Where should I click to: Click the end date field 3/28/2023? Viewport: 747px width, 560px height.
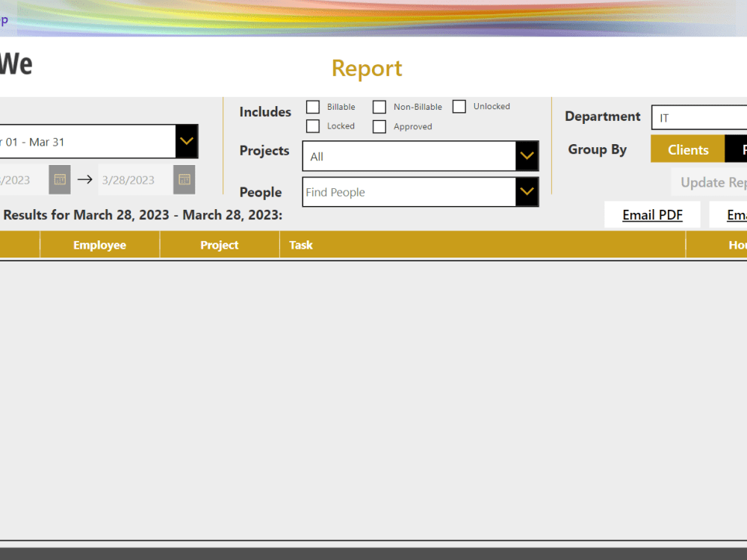pyautogui.click(x=136, y=180)
